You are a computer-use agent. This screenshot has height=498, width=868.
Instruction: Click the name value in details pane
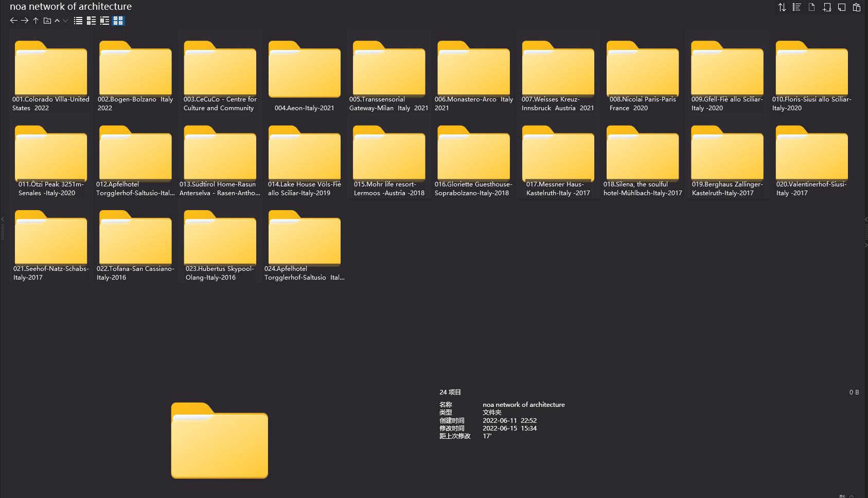pos(524,405)
